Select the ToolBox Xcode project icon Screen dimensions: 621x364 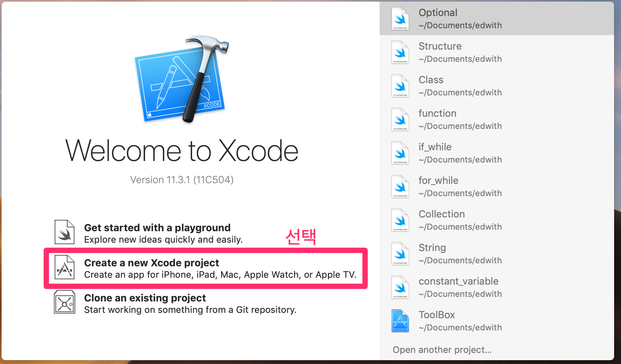click(x=400, y=321)
